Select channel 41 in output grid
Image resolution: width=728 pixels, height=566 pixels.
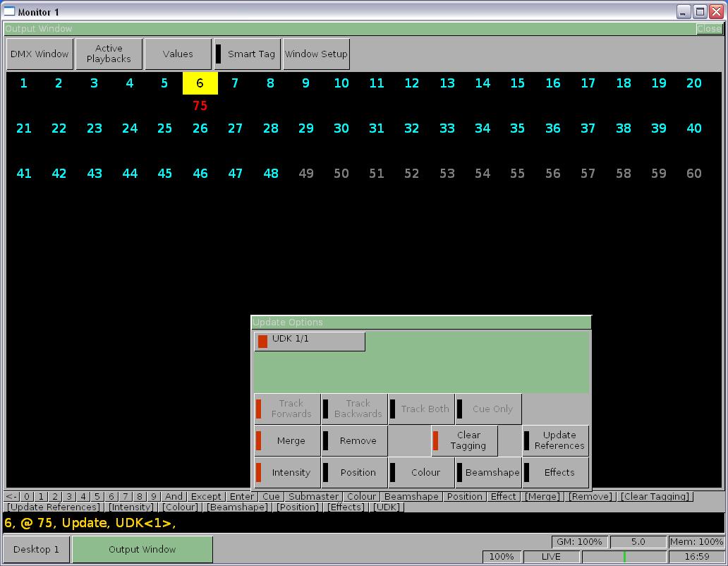pos(24,173)
